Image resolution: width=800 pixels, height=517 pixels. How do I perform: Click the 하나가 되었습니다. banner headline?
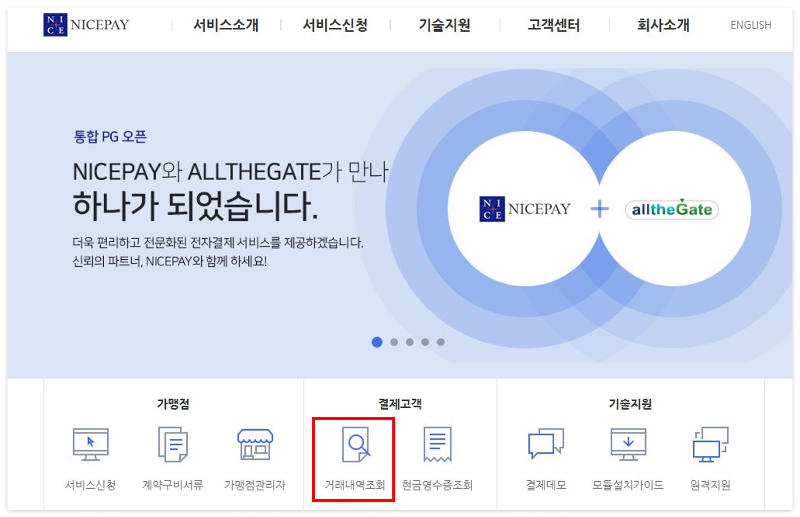pyautogui.click(x=195, y=206)
